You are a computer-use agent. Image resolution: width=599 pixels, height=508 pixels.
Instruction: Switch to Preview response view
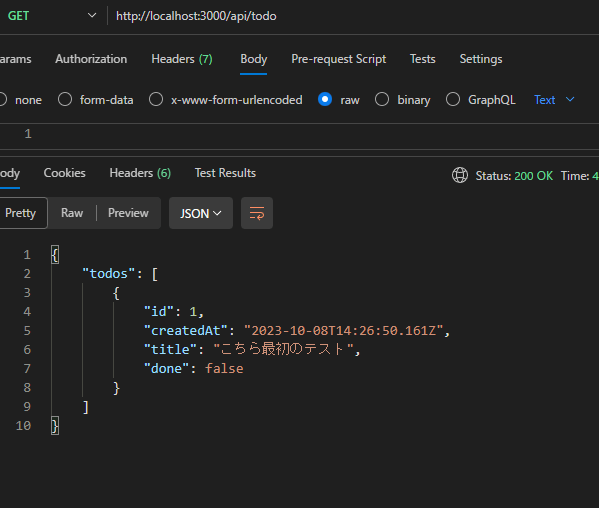tap(128, 213)
